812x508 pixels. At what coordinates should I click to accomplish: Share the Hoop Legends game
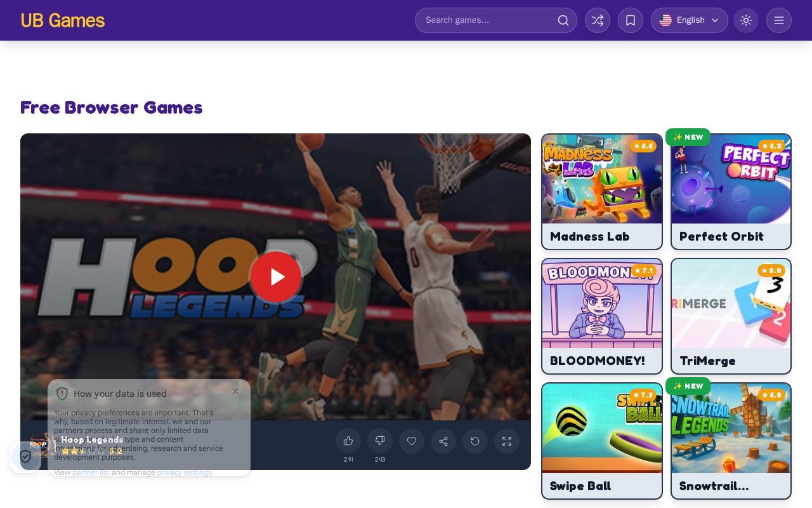point(443,441)
